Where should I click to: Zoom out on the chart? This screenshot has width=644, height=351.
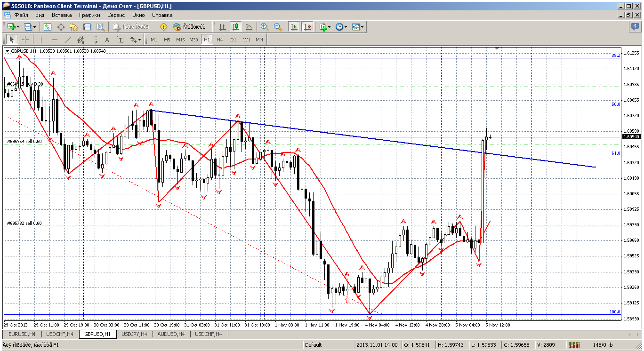tap(278, 27)
